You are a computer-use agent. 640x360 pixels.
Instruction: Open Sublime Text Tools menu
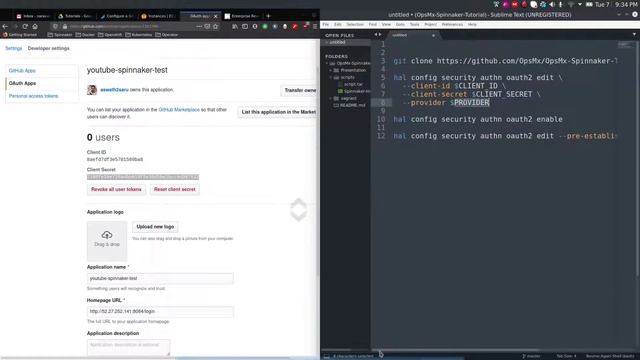click(x=414, y=24)
